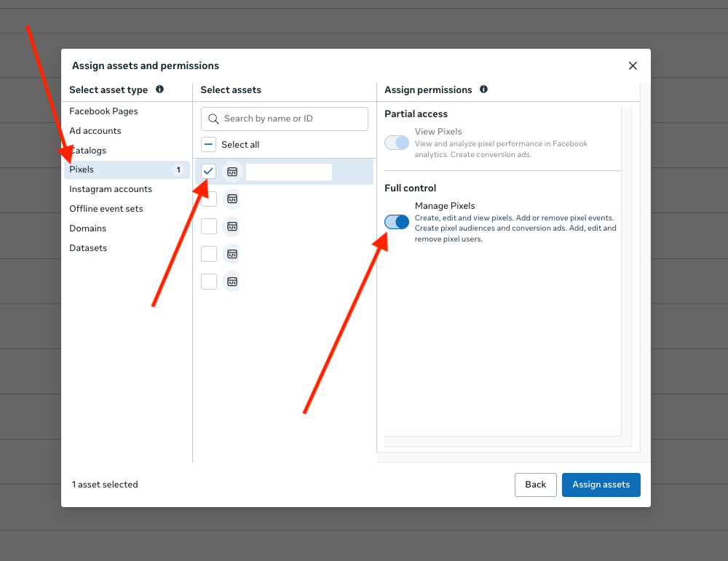Click info icon beside Assign permissions
This screenshot has height=561, width=728.
(483, 89)
